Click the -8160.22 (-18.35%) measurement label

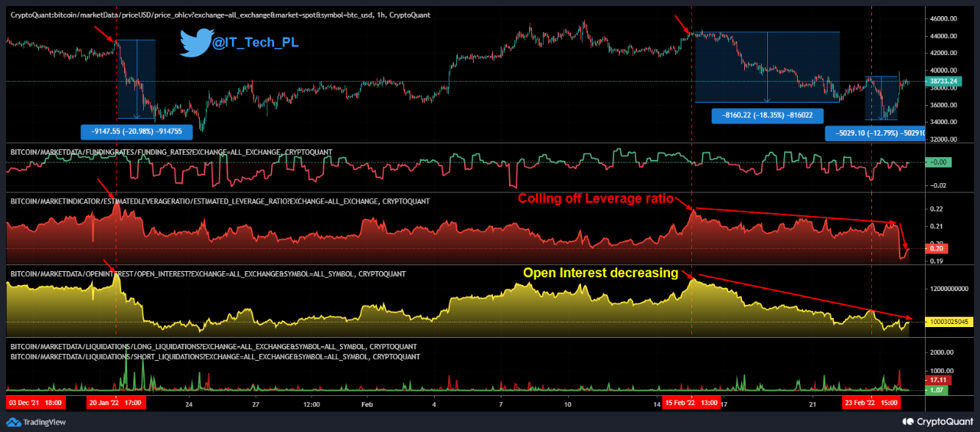(x=767, y=116)
